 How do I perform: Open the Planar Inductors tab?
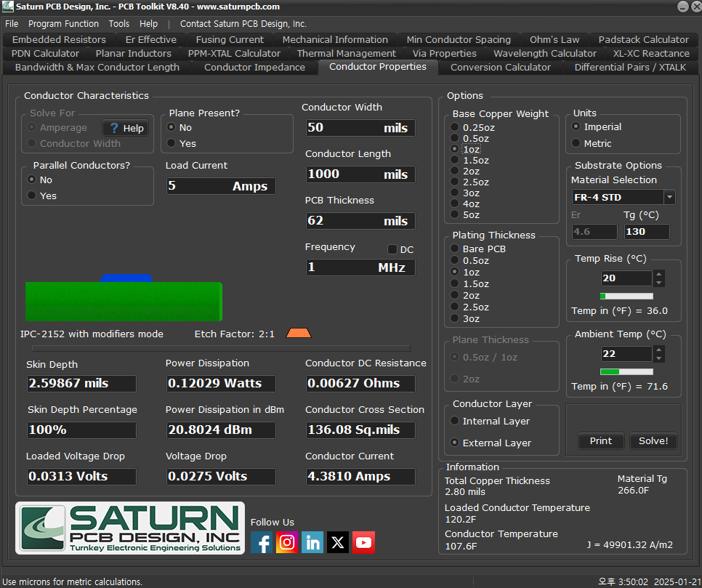pos(134,53)
